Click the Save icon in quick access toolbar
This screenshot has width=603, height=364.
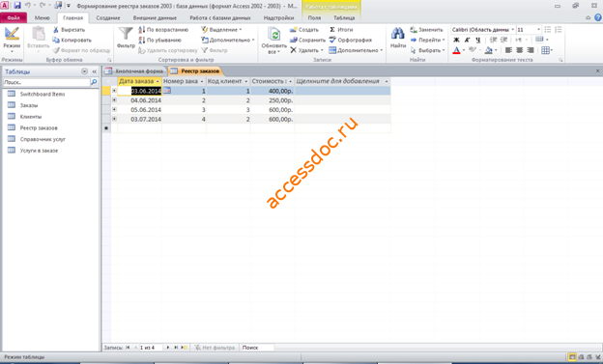[17, 6]
